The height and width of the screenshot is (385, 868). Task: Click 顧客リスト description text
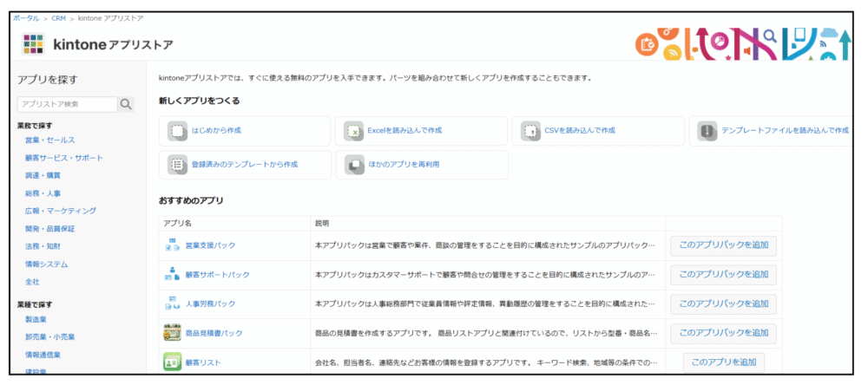coord(487,362)
